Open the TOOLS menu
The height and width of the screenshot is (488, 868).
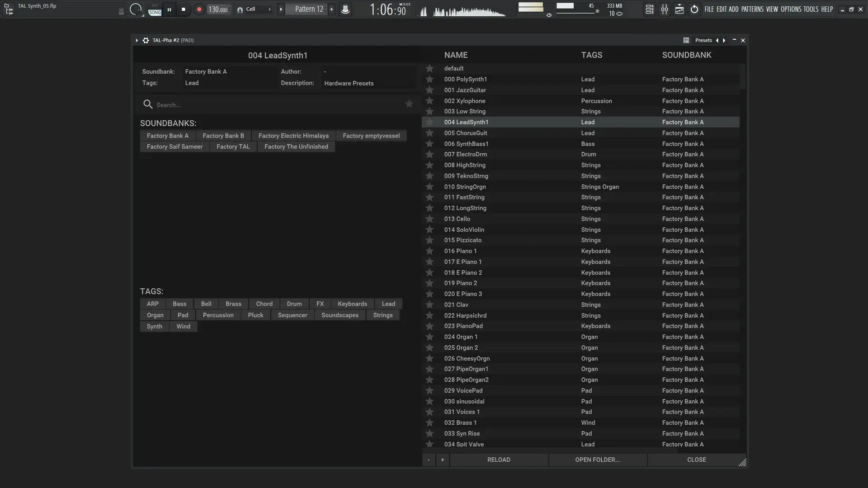(x=811, y=9)
